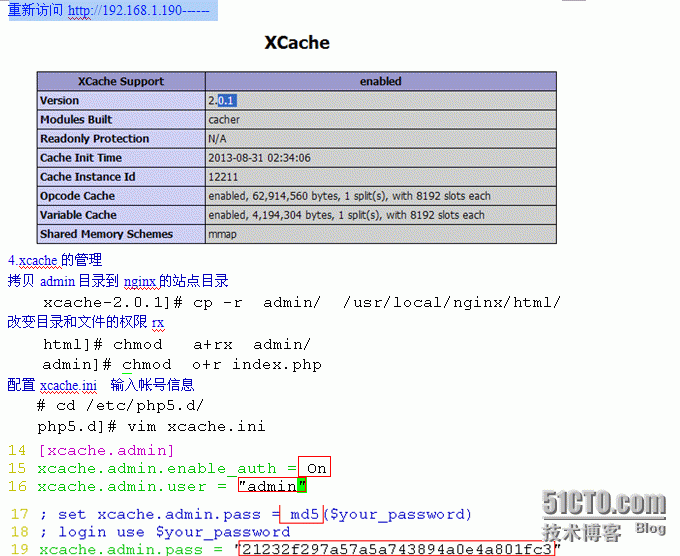Screen dimensions: 680x556
Task: Open the http://192.168.1.190 link
Action: [124, 10]
